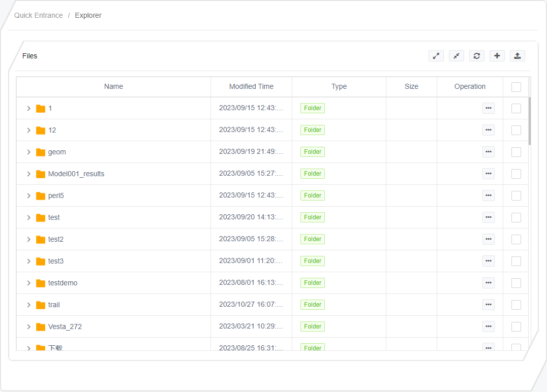Click the Model001_results folder name

pyautogui.click(x=76, y=174)
